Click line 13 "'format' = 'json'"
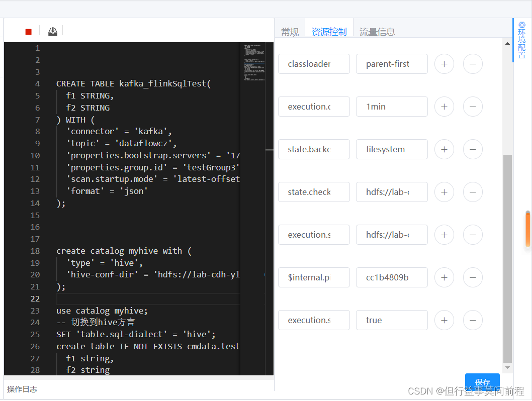The height and width of the screenshot is (401, 532). (x=107, y=191)
